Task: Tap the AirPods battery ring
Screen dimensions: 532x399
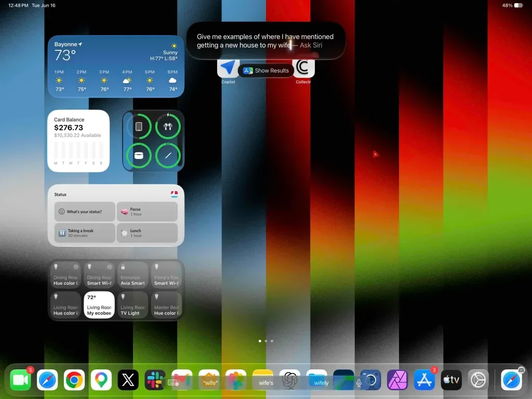Action: pos(168,127)
